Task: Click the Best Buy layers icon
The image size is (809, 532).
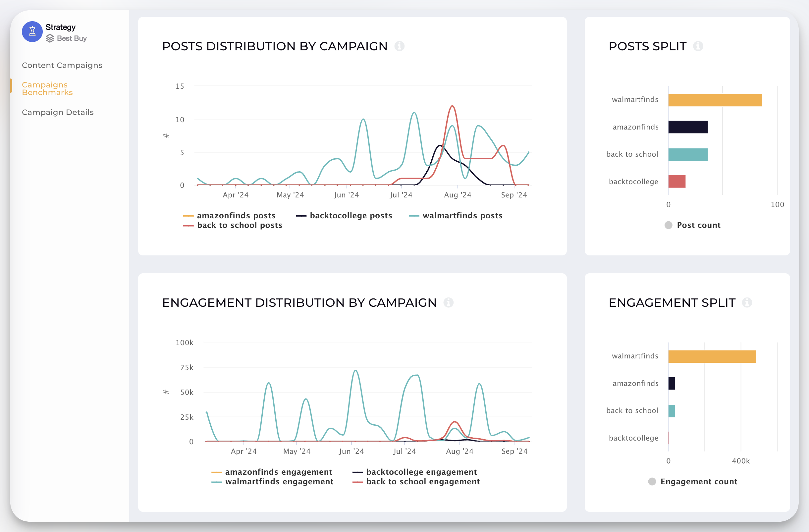Action: pyautogui.click(x=50, y=38)
